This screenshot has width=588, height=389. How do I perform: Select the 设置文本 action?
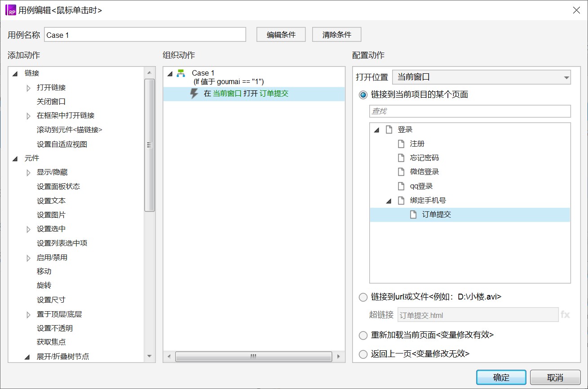[x=51, y=201]
